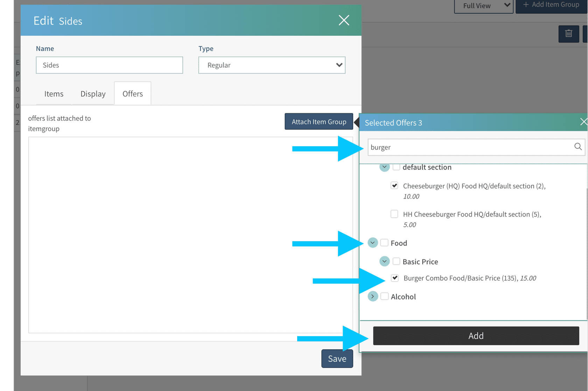588x391 pixels.
Task: Switch to the Display tab
Action: coord(93,94)
